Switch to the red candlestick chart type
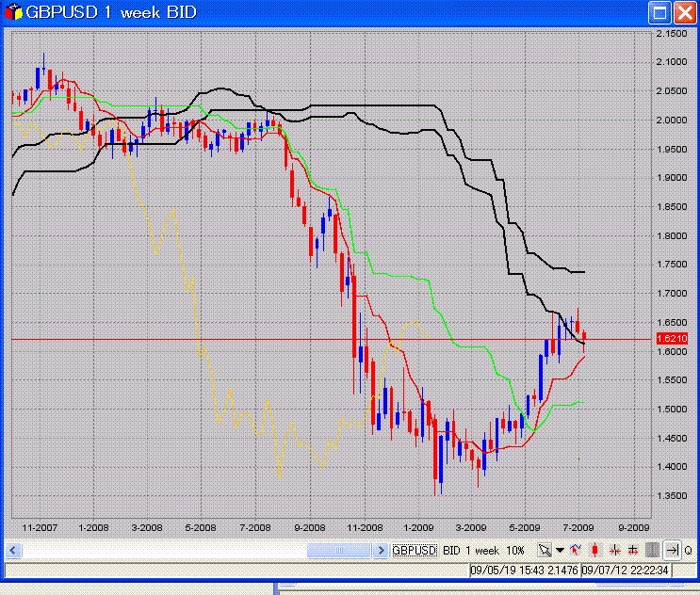The image size is (700, 595). tap(594, 551)
